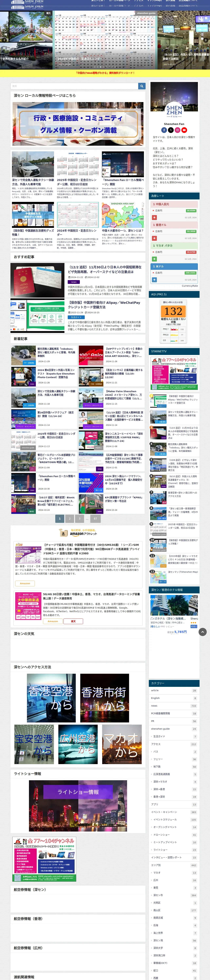Open the STARNETTV 77〜104チャンネル sidebar ad
Screen dimensions: 210x980
174,374
